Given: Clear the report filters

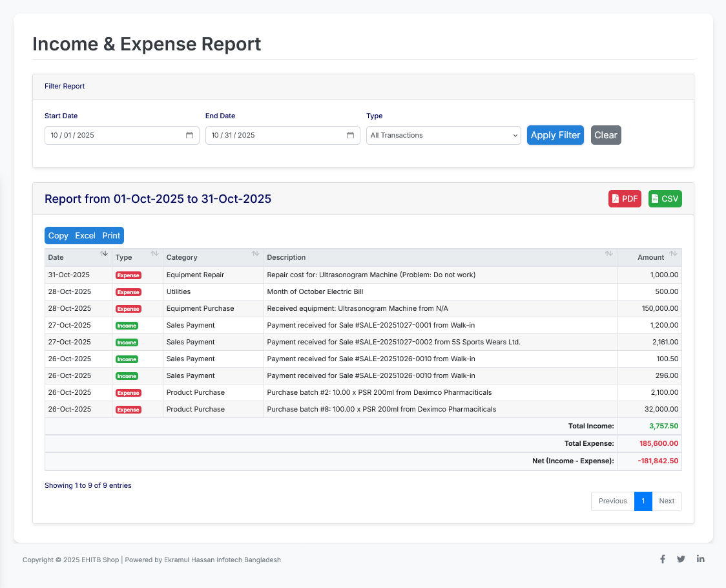Looking at the screenshot, I should coord(605,135).
